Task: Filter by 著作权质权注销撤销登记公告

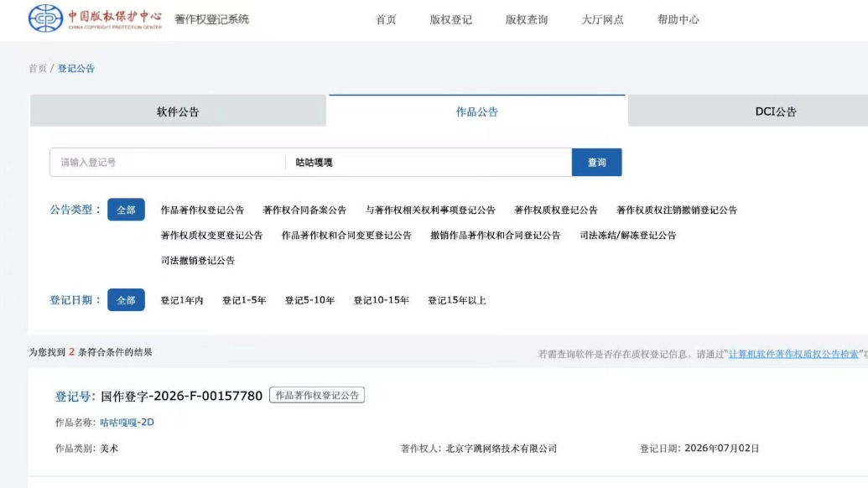Action: pos(677,210)
